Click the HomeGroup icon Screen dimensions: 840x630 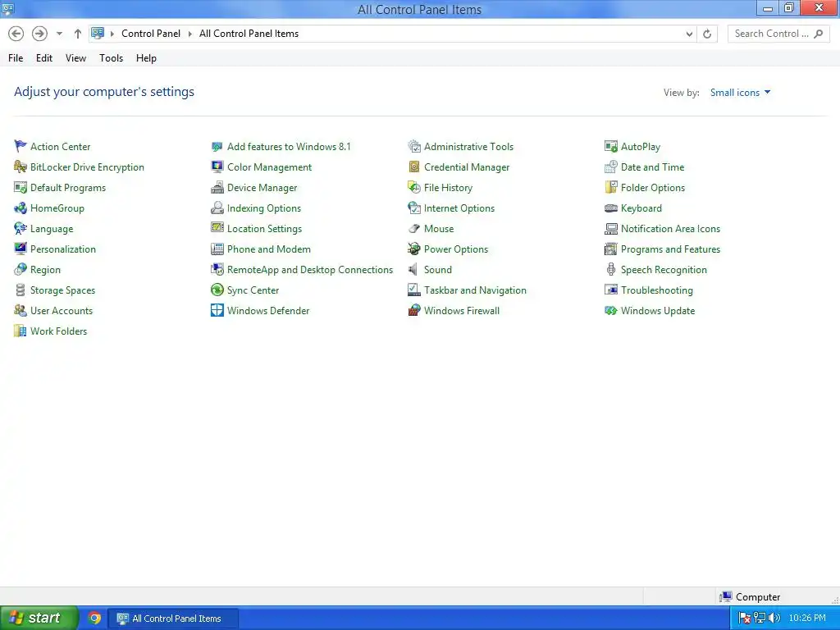[x=21, y=208]
